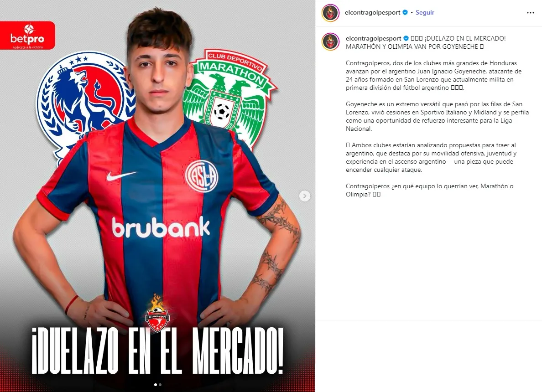
Task: Open the caption profile avatar
Action: 330,42
